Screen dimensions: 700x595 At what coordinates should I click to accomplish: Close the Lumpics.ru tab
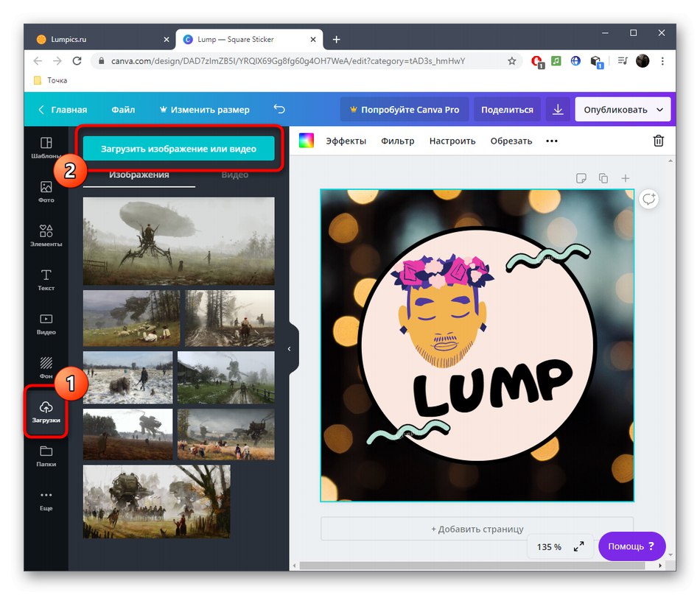pos(167,39)
